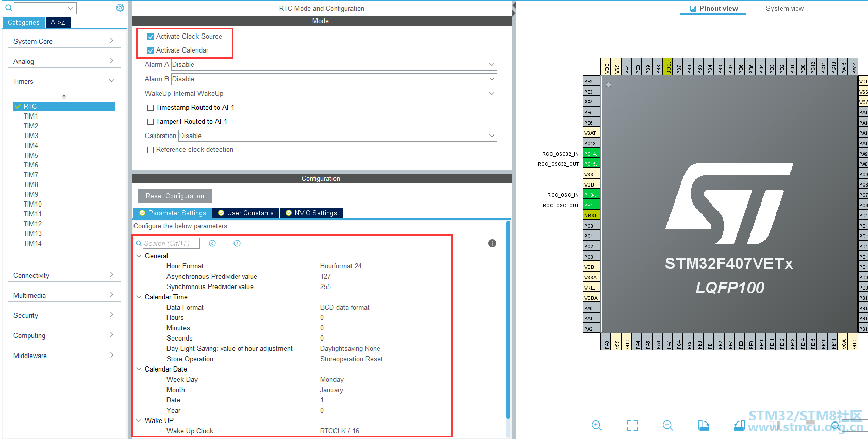
Task: Collapse the Calendar Time parameter group
Action: coord(139,297)
